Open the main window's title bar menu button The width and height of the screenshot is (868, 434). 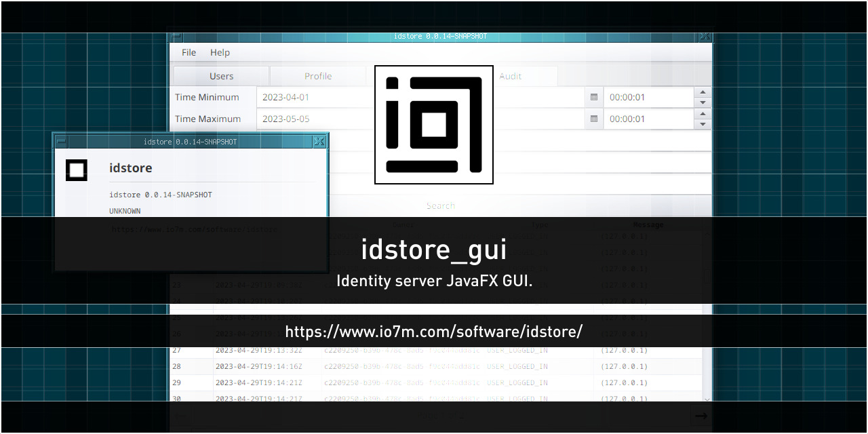coord(176,36)
